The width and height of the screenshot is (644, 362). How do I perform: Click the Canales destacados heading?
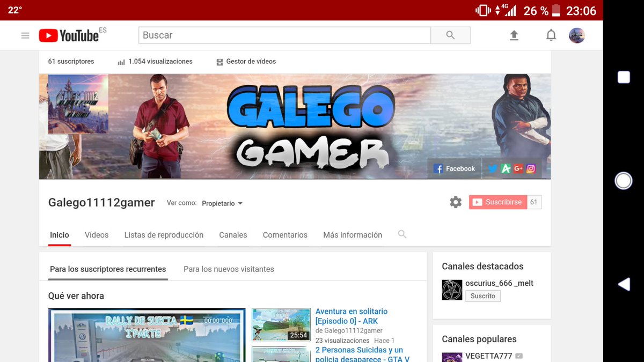(482, 267)
